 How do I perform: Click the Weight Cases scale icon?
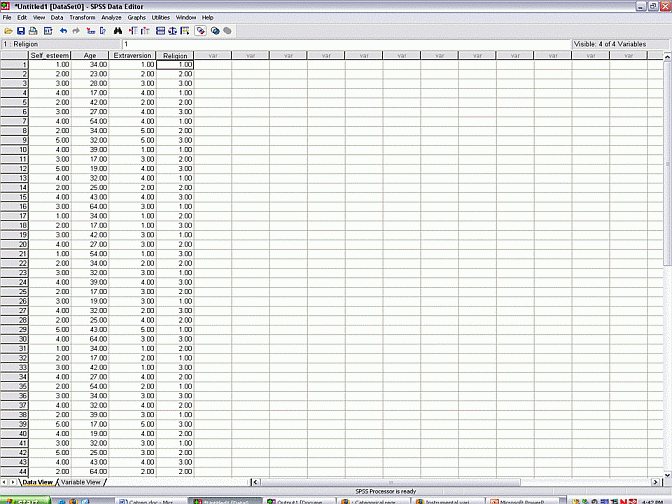tap(172, 31)
